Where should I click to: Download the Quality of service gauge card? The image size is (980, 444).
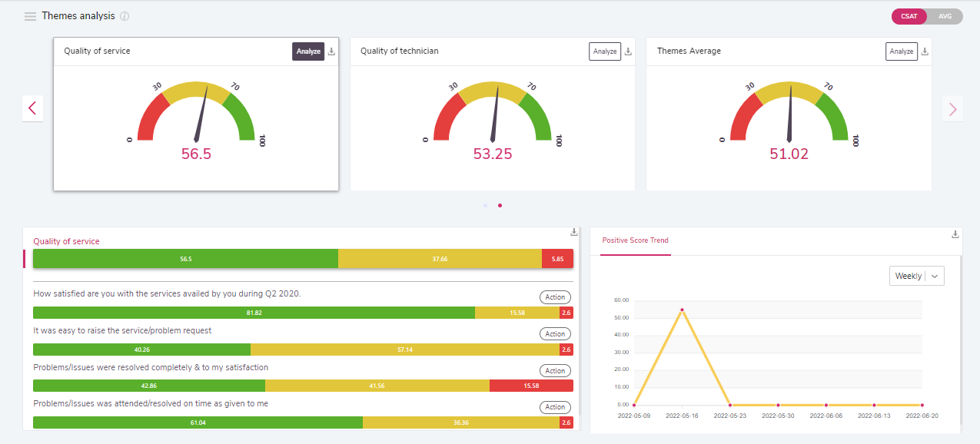pos(332,51)
